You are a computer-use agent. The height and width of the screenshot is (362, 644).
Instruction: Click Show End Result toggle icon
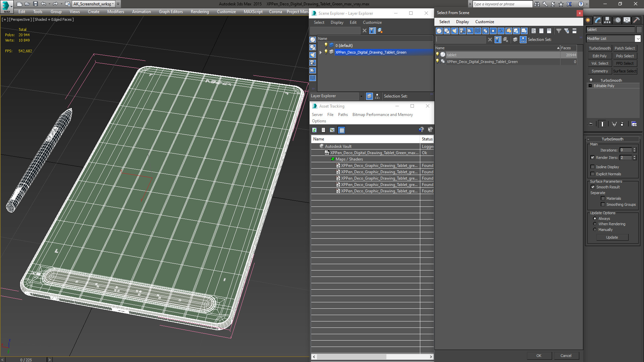click(x=602, y=124)
